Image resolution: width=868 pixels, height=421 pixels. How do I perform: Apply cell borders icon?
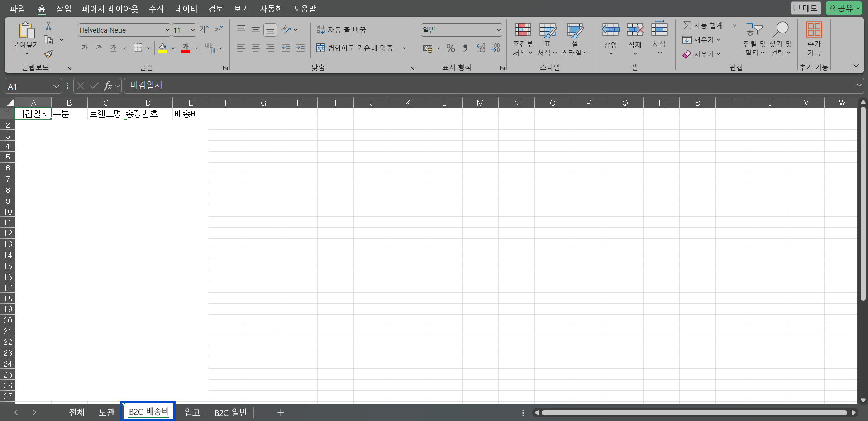click(x=138, y=48)
